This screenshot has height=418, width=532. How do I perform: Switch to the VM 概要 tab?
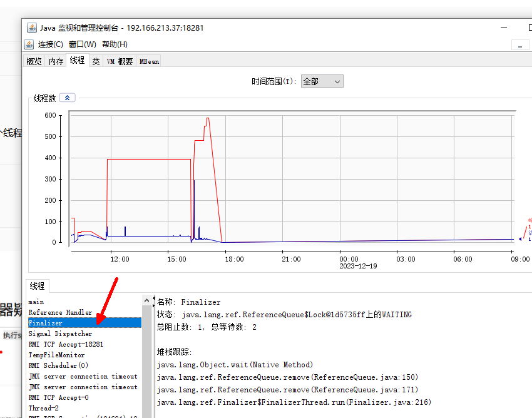point(120,61)
